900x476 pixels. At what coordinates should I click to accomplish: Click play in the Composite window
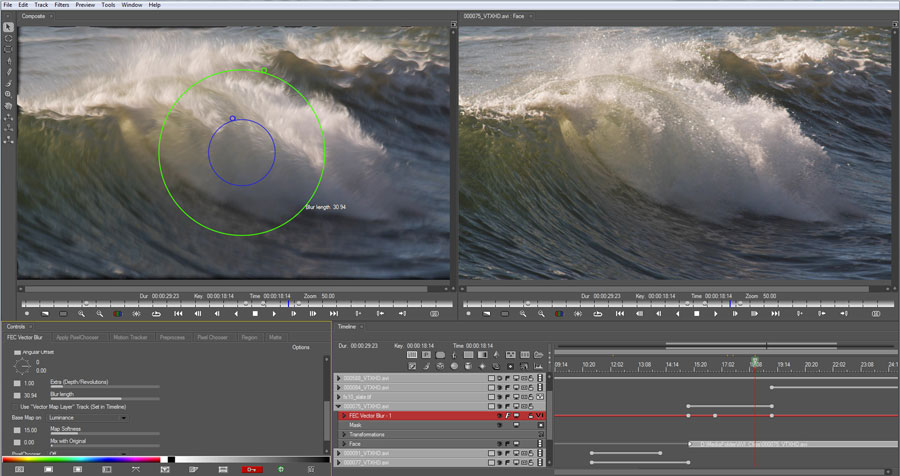(x=274, y=314)
